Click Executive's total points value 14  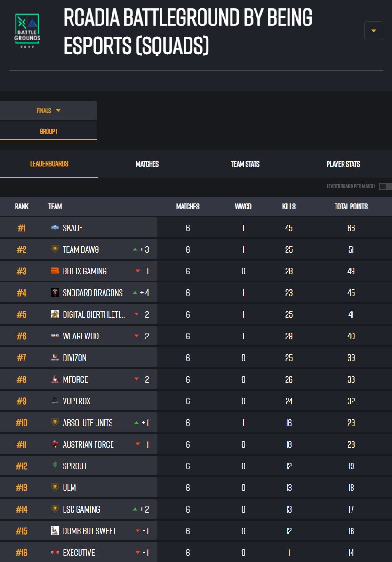[x=351, y=553]
